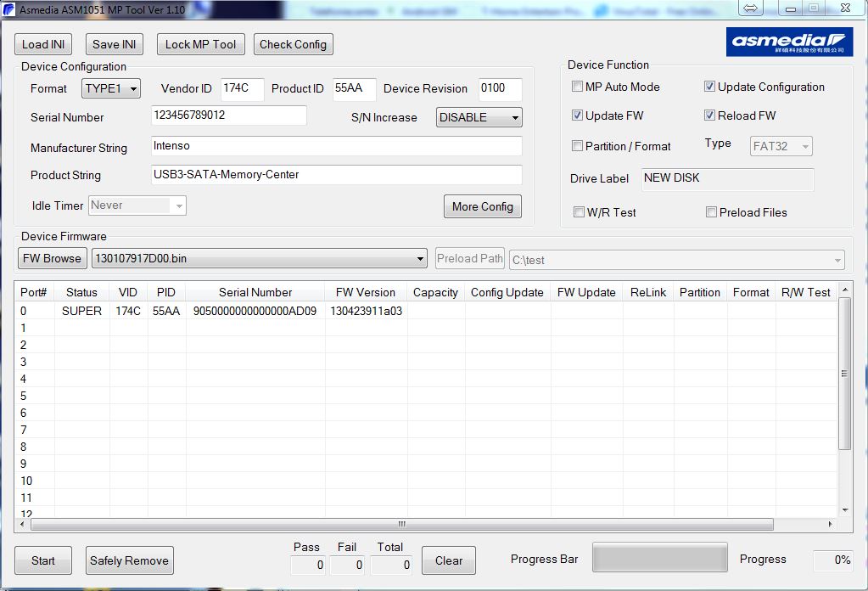Viewport: 868px width, 591px height.
Task: Click the port list scroll right arrow
Action: click(x=831, y=524)
